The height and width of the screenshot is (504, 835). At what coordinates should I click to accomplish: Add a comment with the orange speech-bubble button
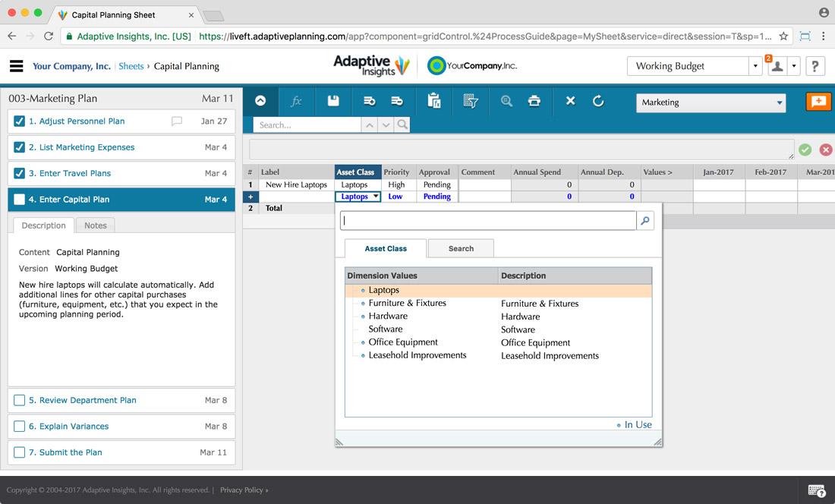(818, 102)
